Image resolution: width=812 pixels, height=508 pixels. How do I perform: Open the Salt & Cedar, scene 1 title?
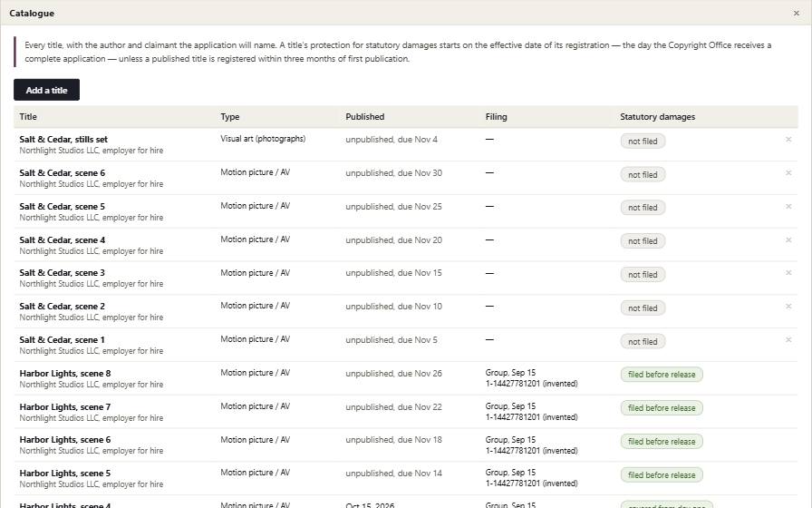(63, 340)
